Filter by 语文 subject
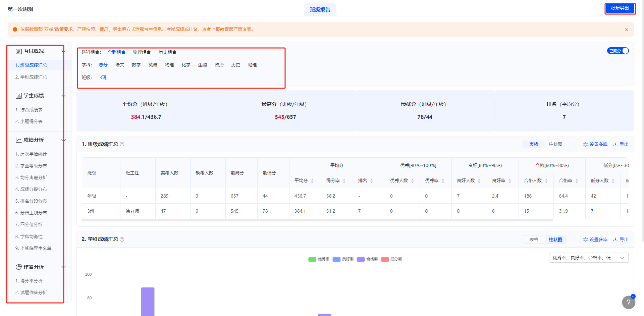The image size is (644, 316). [120, 65]
